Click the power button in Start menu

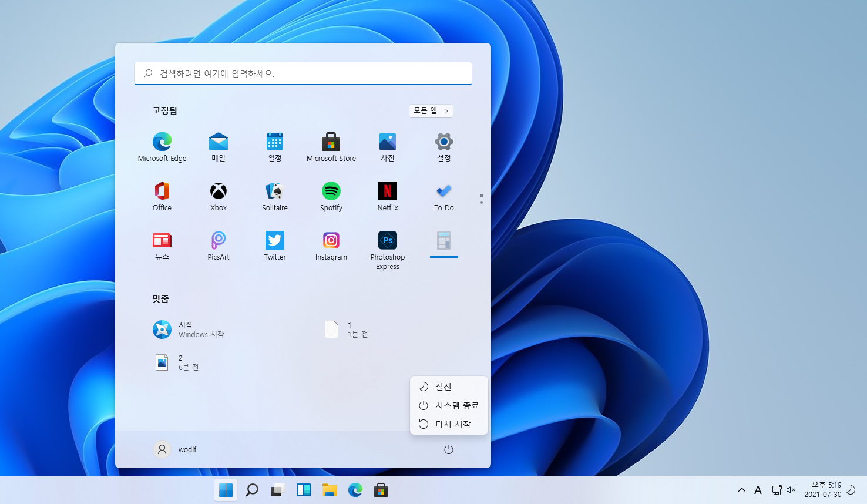click(449, 449)
